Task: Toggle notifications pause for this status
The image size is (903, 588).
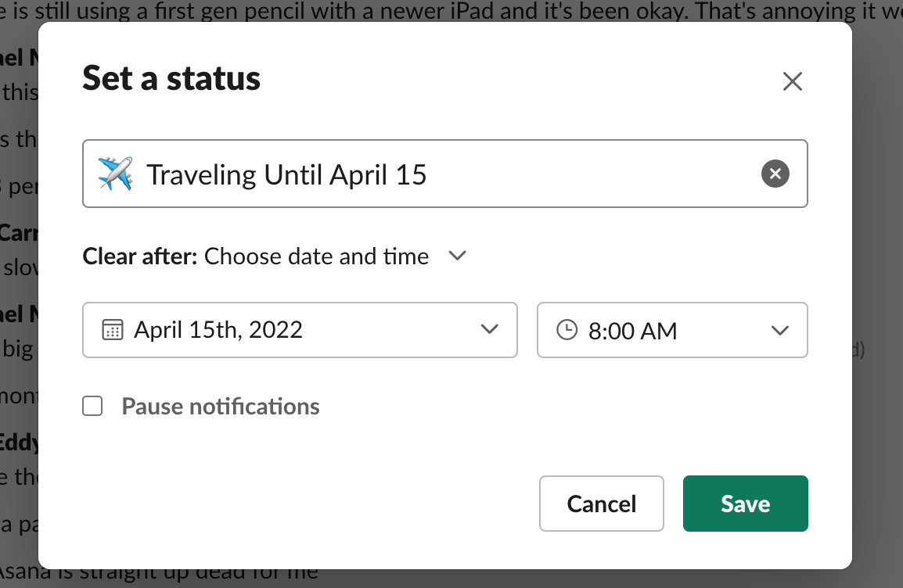Action: coord(92,406)
